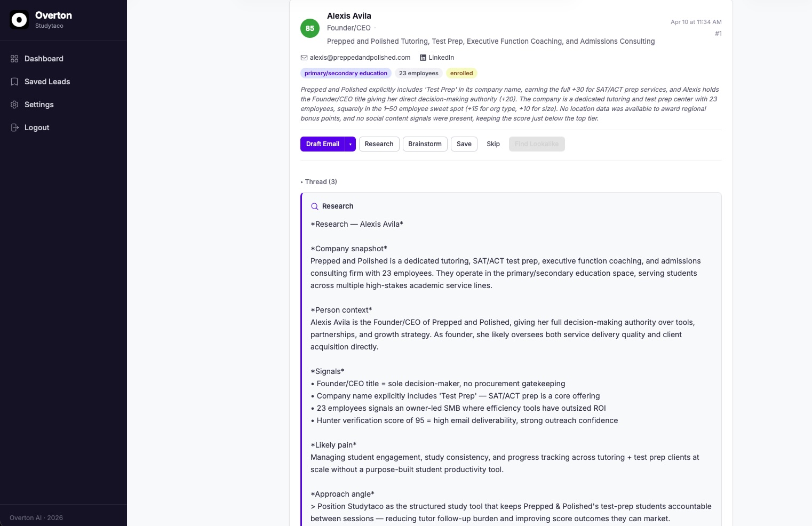
Task: Click the Overton logo icon
Action: (x=19, y=20)
